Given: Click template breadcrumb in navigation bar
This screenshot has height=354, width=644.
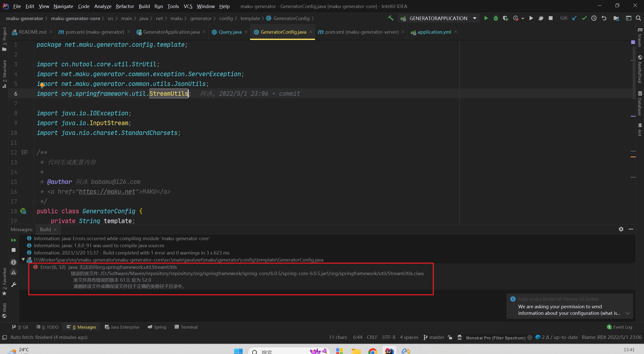Looking at the screenshot, I should (x=250, y=18).
